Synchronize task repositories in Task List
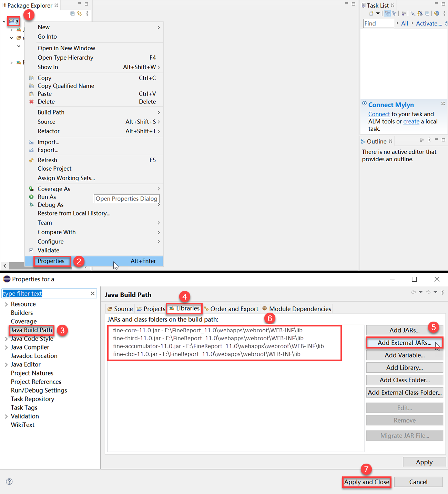This screenshot has height=494, width=448. pos(436,13)
